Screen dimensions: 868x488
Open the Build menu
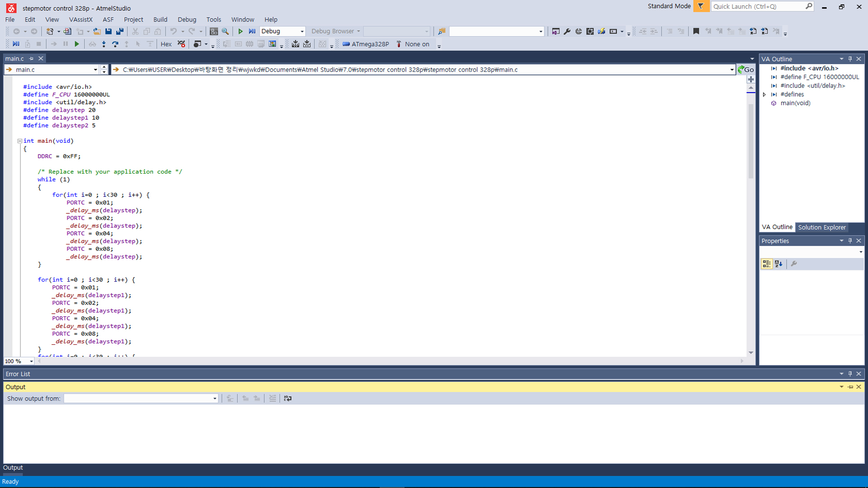click(160, 19)
